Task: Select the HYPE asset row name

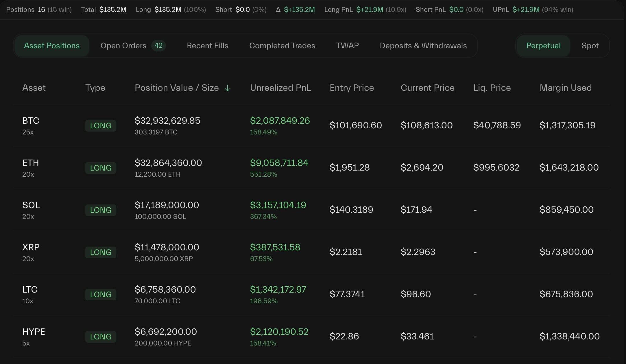Action: 34,332
